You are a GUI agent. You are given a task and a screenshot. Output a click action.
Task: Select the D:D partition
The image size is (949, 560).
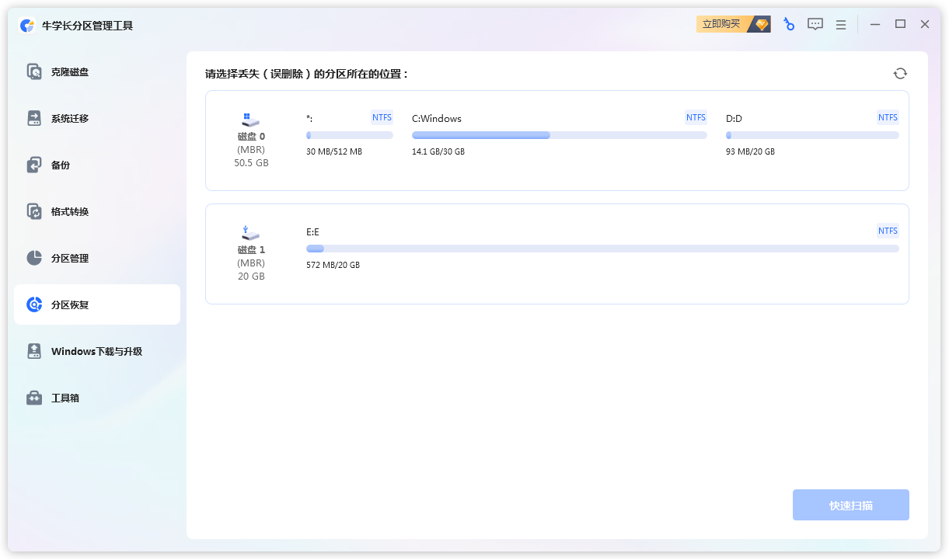[811, 134]
